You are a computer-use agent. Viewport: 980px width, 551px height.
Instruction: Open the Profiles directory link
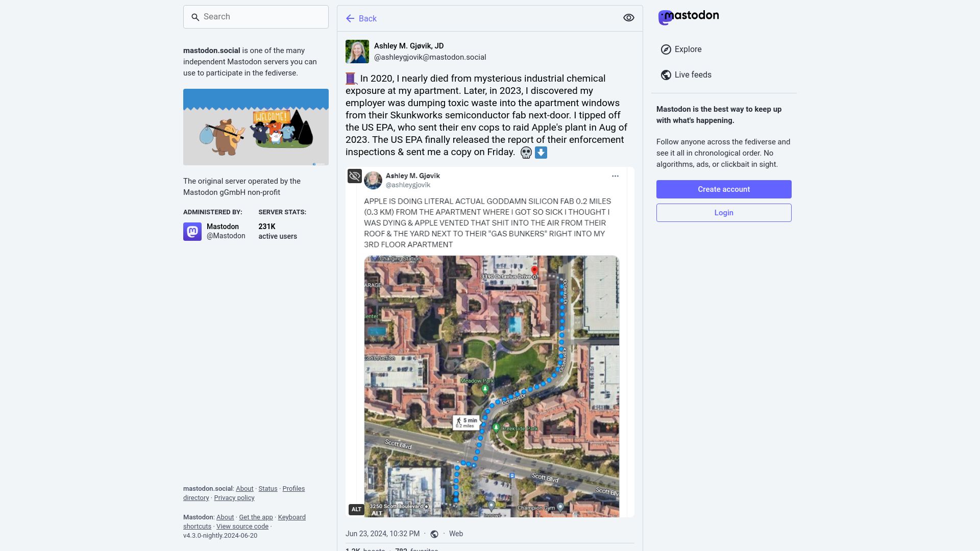click(244, 493)
